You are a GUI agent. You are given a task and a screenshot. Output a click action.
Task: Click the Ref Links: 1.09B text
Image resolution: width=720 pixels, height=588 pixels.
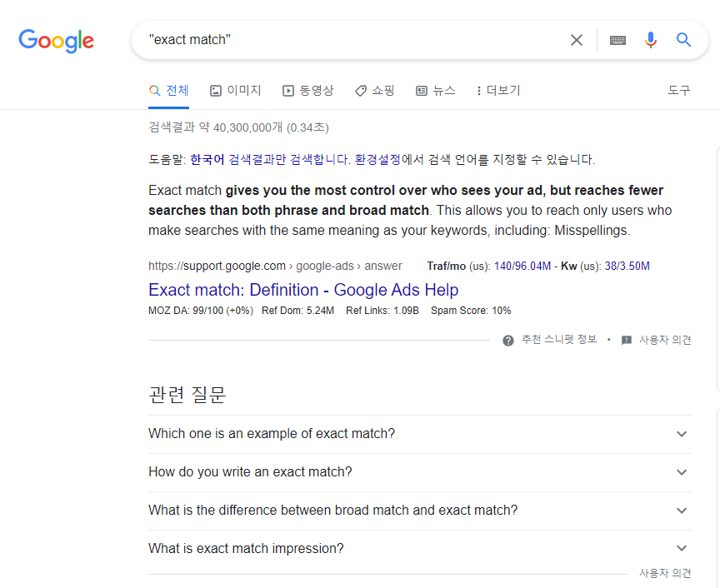click(x=382, y=311)
